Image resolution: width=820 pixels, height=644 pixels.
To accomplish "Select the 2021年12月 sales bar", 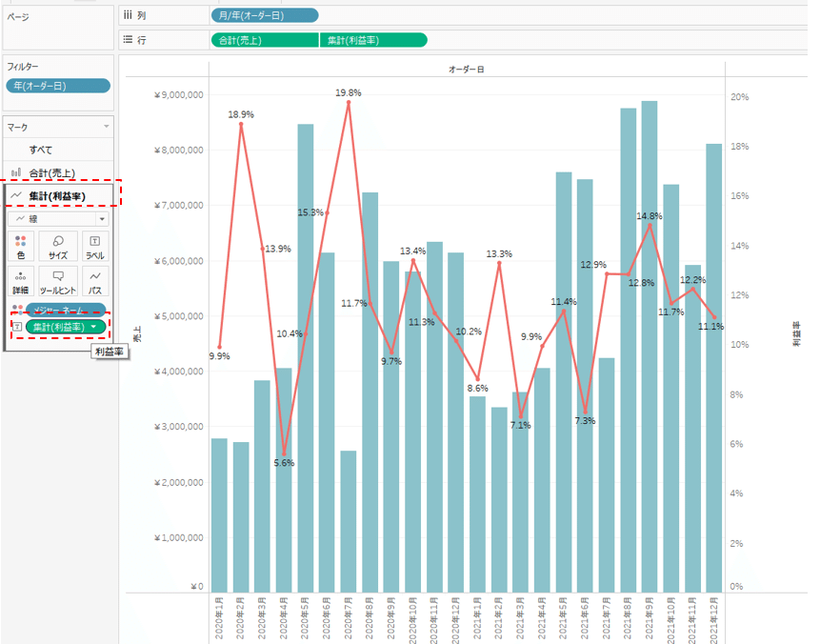I will click(714, 369).
